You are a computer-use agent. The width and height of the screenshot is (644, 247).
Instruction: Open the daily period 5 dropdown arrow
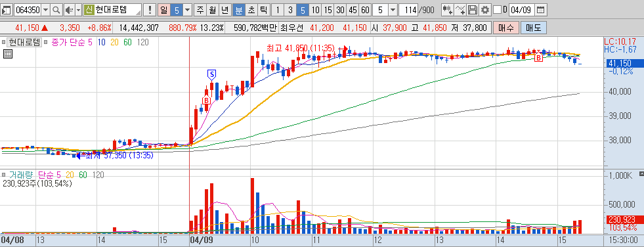[187, 9]
